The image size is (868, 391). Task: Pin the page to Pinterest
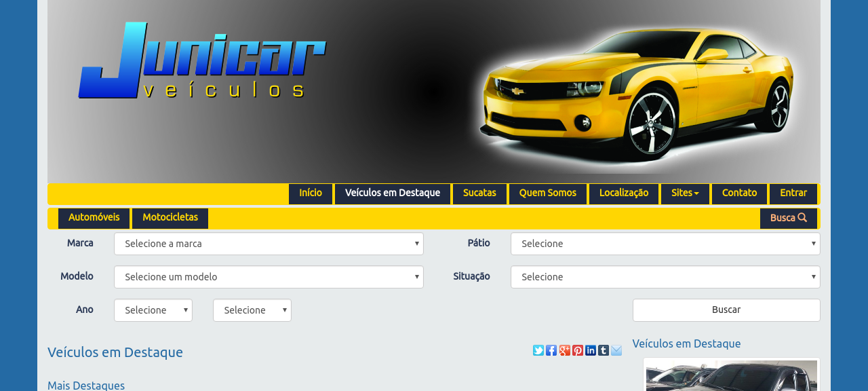coord(576,350)
